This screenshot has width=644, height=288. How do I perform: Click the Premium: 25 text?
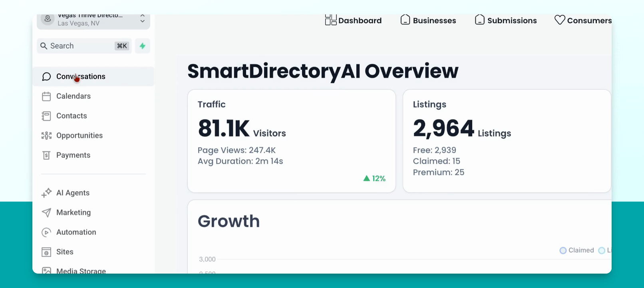438,172
